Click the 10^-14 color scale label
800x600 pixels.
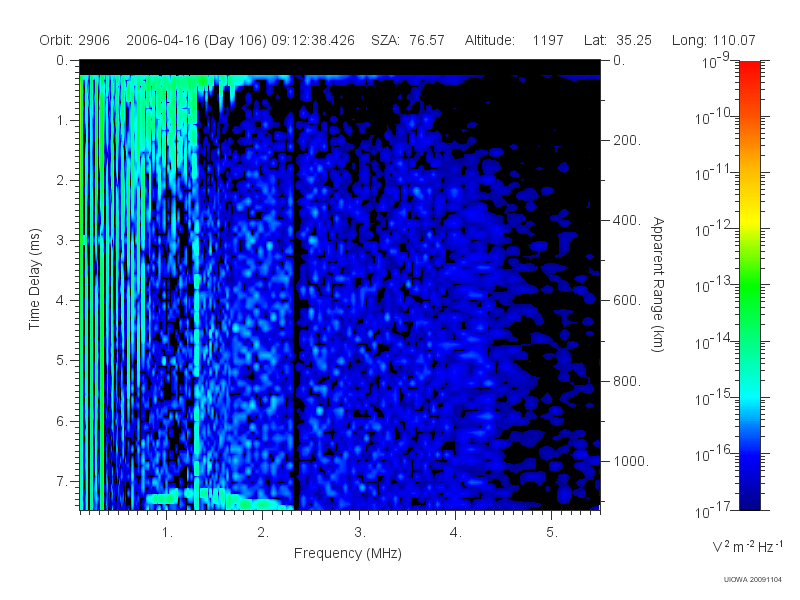(x=714, y=341)
